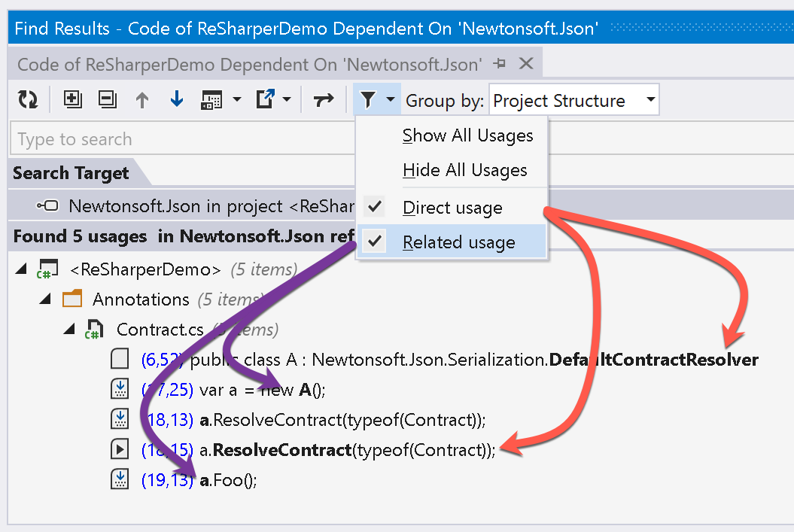Go to next usage down arrow
Viewport: 794px width, 532px height.
pos(177,99)
